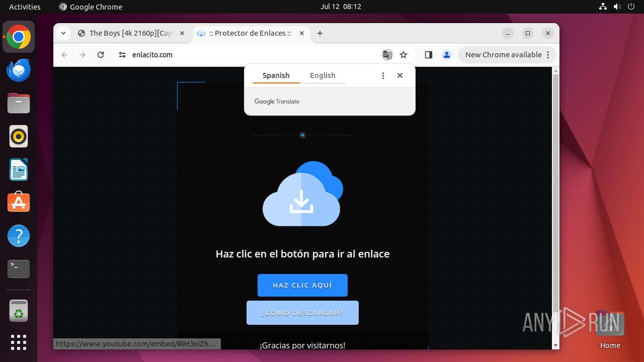Close the The Boys tab
The width and height of the screenshot is (644, 362).
click(x=182, y=33)
